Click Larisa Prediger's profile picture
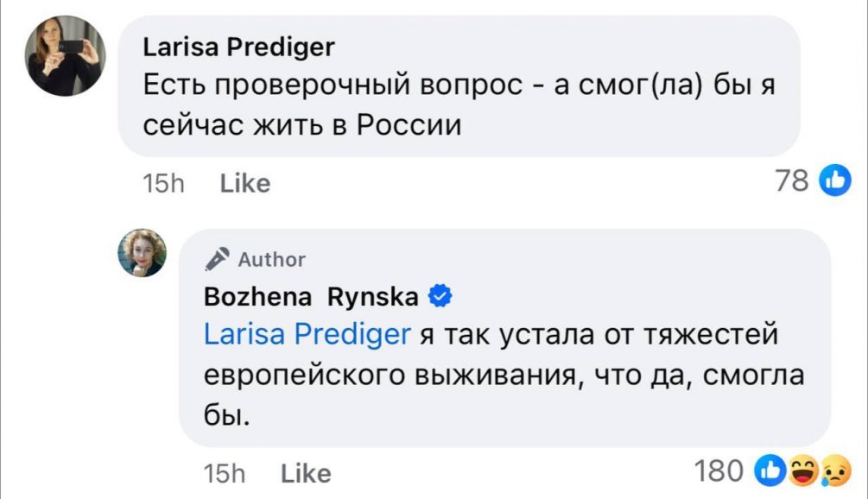The width and height of the screenshot is (868, 499). tap(66, 56)
